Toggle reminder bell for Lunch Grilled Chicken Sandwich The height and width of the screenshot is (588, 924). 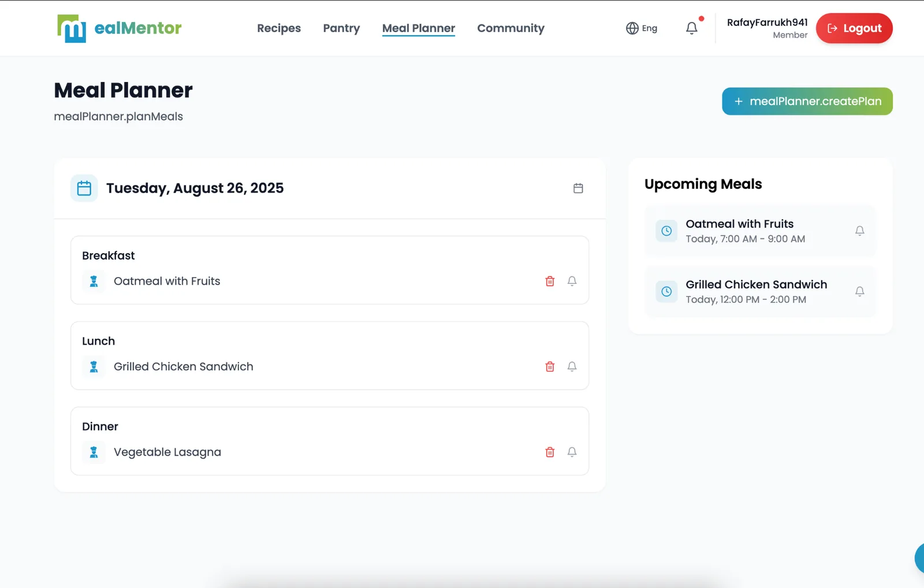point(572,366)
